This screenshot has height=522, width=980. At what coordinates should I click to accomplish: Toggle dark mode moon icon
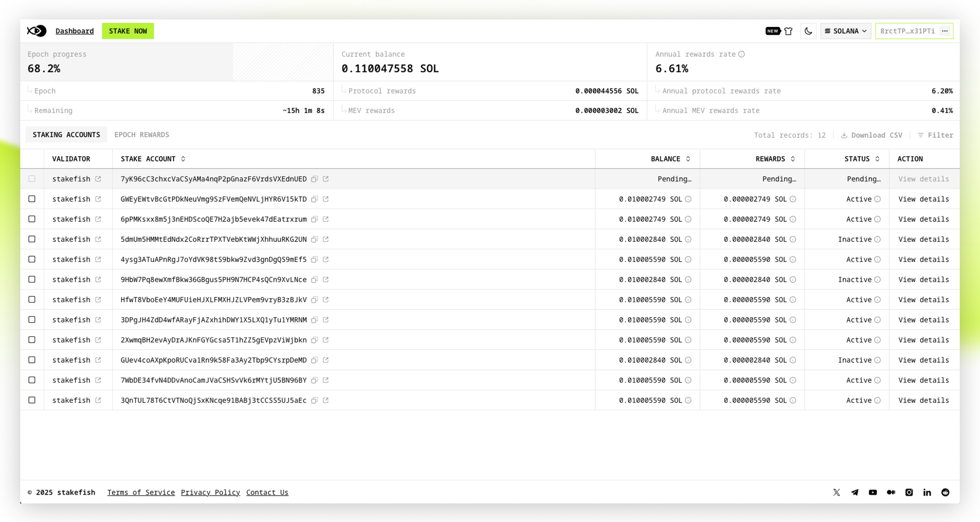(x=808, y=31)
